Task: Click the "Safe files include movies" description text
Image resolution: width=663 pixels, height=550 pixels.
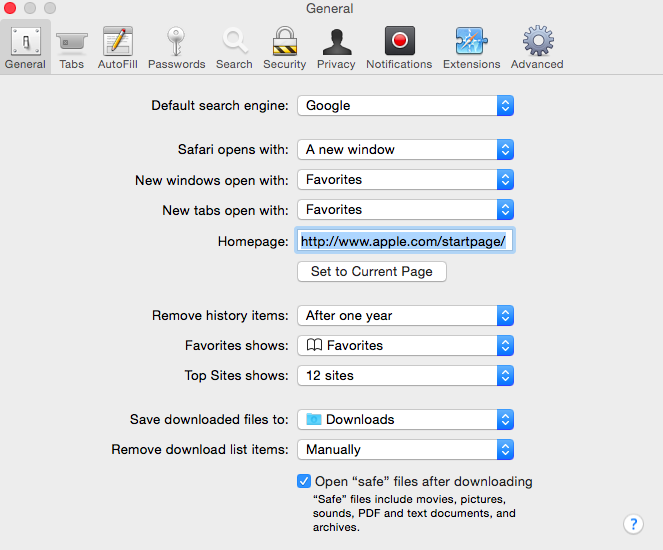Action: pos(414,513)
